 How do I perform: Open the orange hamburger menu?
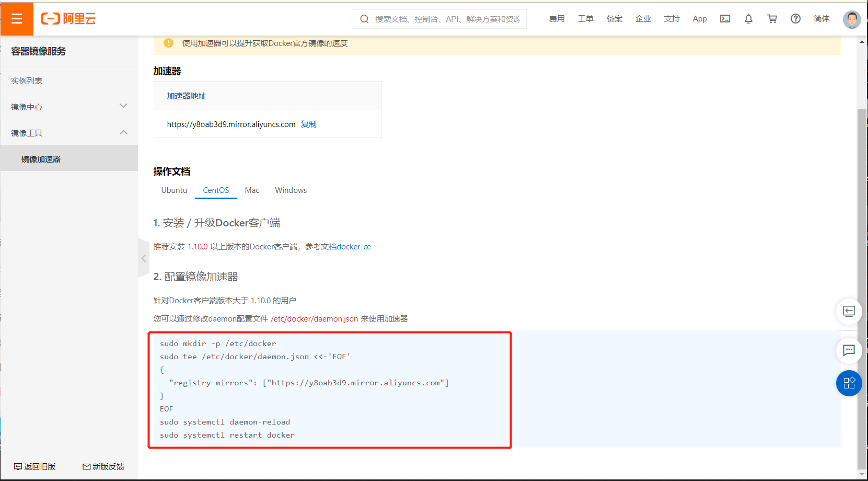pyautogui.click(x=17, y=19)
